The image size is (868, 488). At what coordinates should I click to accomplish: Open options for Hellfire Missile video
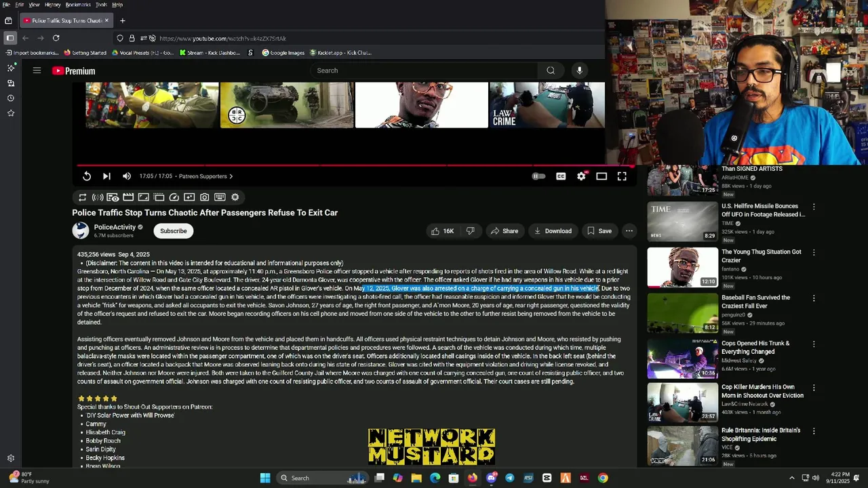coord(814,207)
